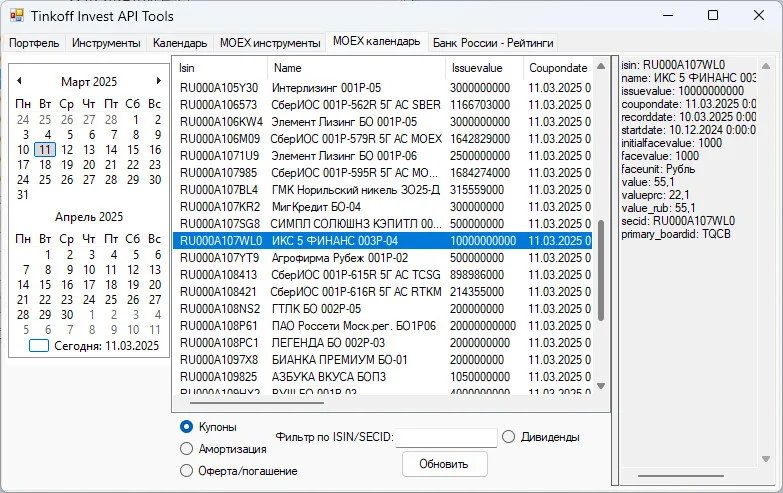Select row БИАНКА ПРЕМИУМ БО-01
This screenshot has height=493, width=783.
click(x=383, y=360)
